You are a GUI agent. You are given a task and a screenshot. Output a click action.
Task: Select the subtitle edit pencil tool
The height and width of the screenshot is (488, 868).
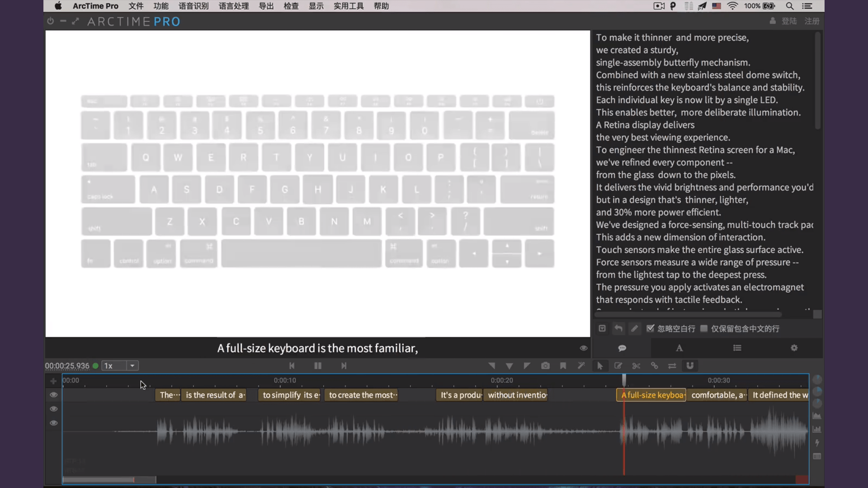[618, 366]
